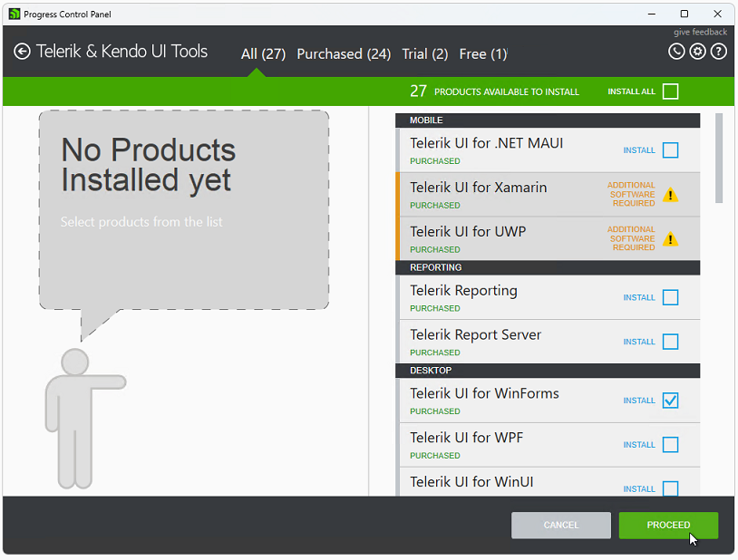Collapse the MOBILE section header
738x560 pixels.
pos(548,120)
